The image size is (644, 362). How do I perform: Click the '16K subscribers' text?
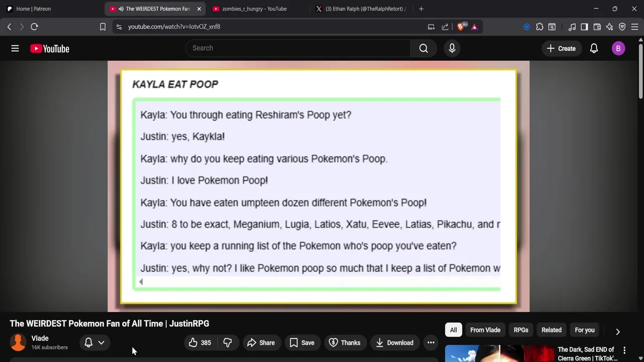tap(49, 347)
